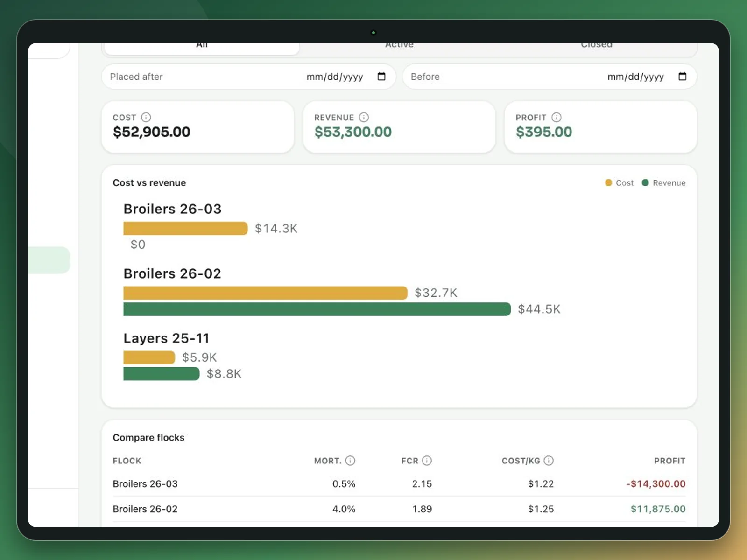Screen dimensions: 747x560
Task: Click the Broilers 26-02 cost bar
Action: (265, 293)
